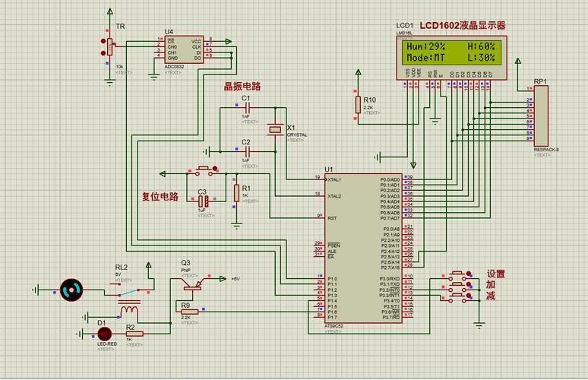Click the motor symbol beside relay RL2
This screenshot has width=588, height=380.
click(71, 290)
